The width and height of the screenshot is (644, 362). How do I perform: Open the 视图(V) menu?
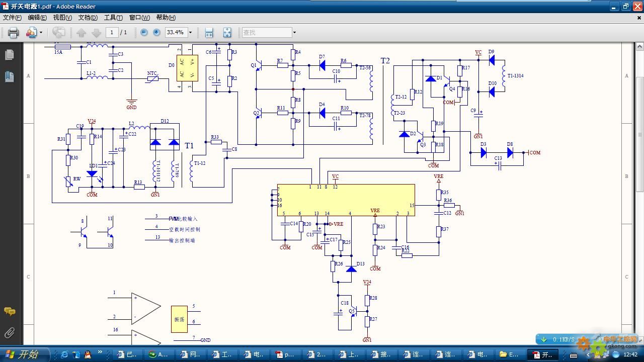coord(62,18)
